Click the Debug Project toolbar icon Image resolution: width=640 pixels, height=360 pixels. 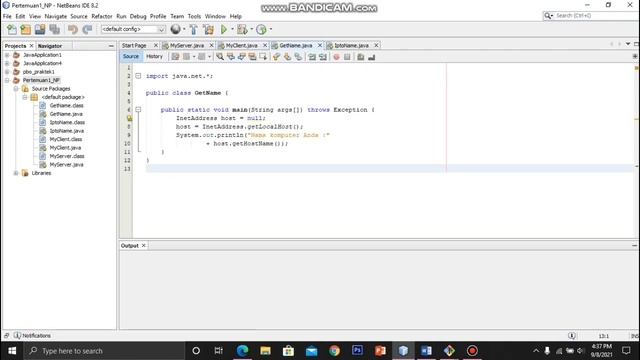click(x=242, y=29)
